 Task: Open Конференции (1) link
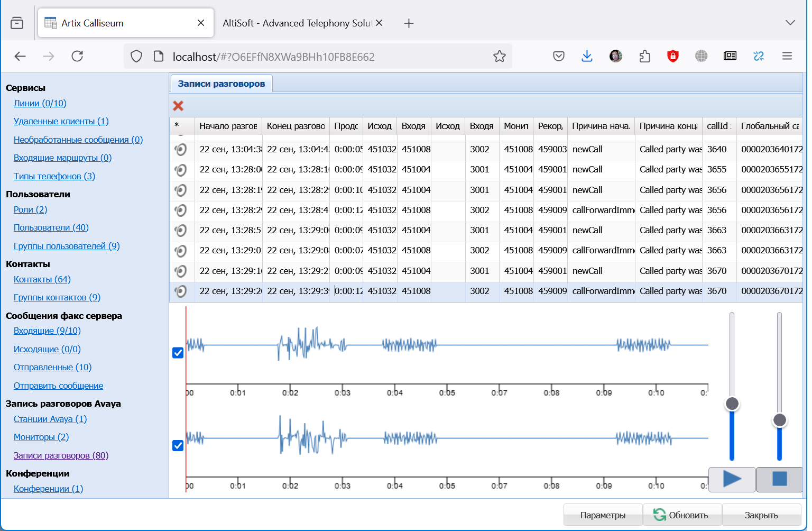pos(49,489)
